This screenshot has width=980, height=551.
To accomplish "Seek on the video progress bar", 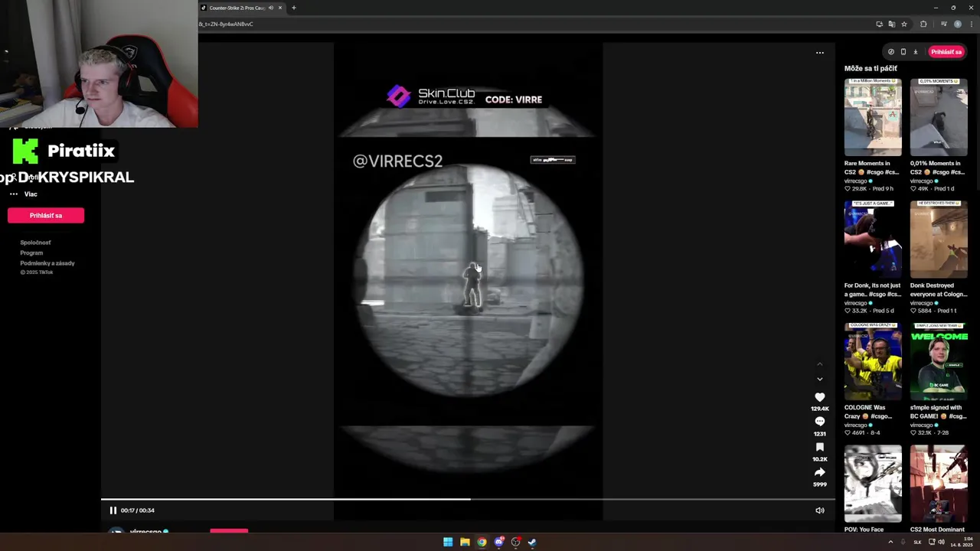I will (467, 499).
